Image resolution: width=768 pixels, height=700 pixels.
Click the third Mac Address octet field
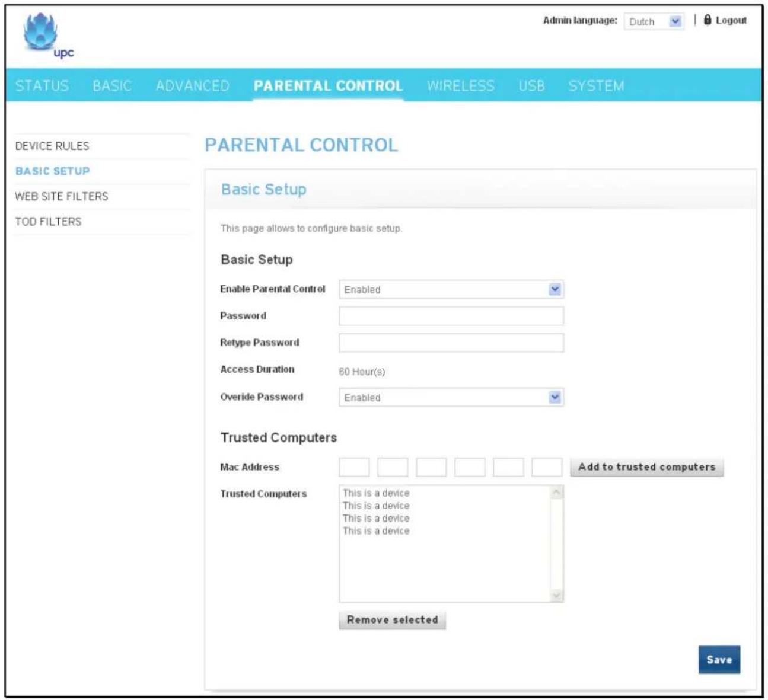[431, 467]
